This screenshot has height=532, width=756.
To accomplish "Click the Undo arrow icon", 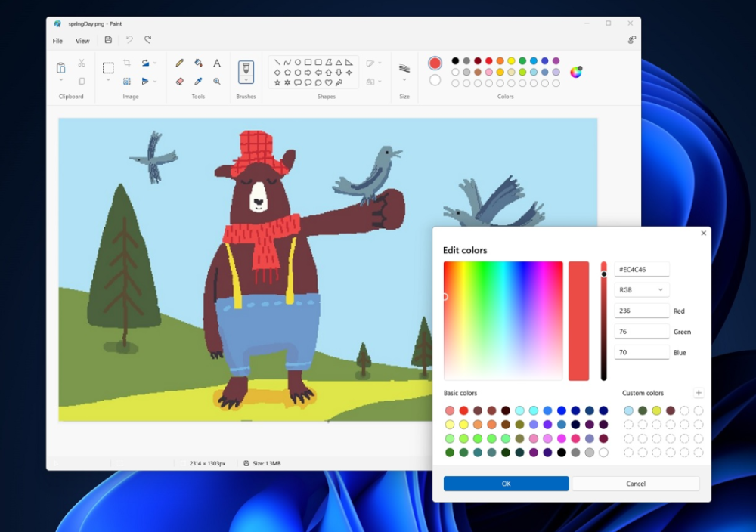I will [129, 40].
